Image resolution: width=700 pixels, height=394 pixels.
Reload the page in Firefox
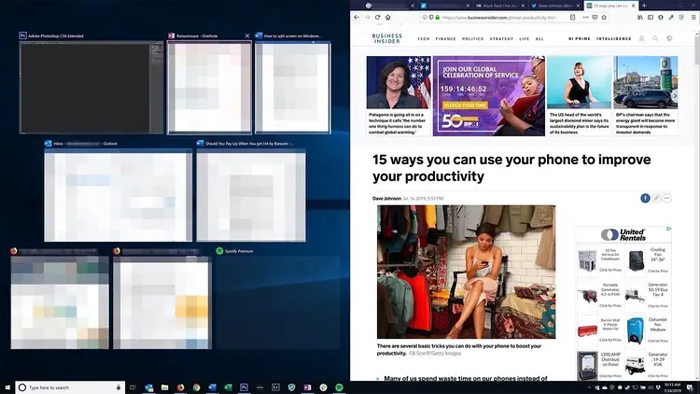[378, 17]
